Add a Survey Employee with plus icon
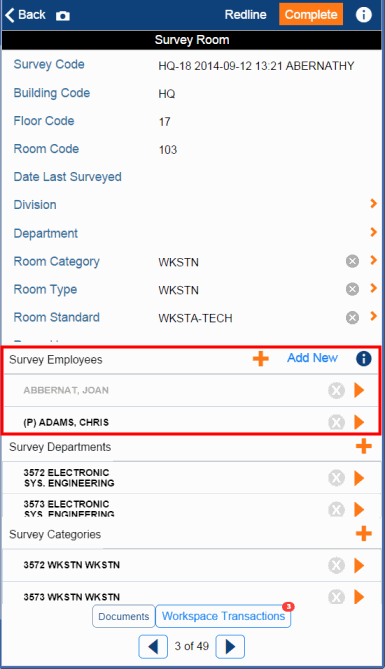 [260, 359]
